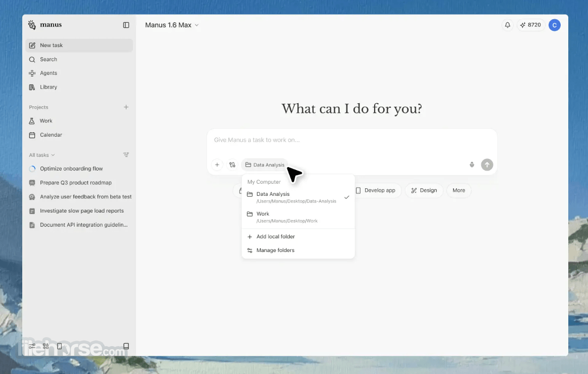The width and height of the screenshot is (588, 374).
Task: Collapse the sidebar using the panel icon
Action: point(126,25)
